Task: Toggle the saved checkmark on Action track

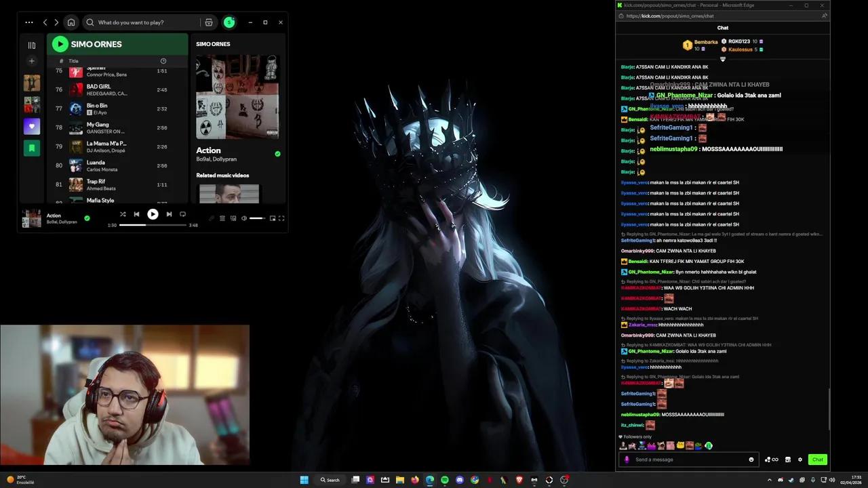Action: pyautogui.click(x=87, y=218)
